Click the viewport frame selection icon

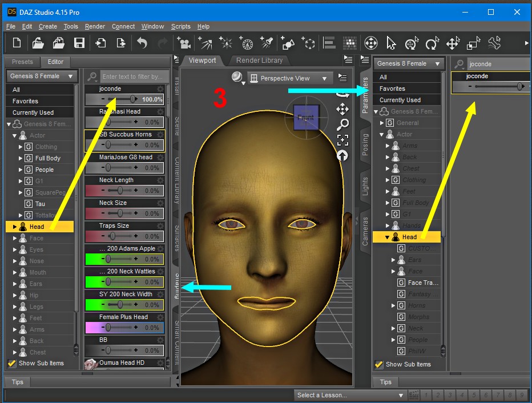coord(342,140)
